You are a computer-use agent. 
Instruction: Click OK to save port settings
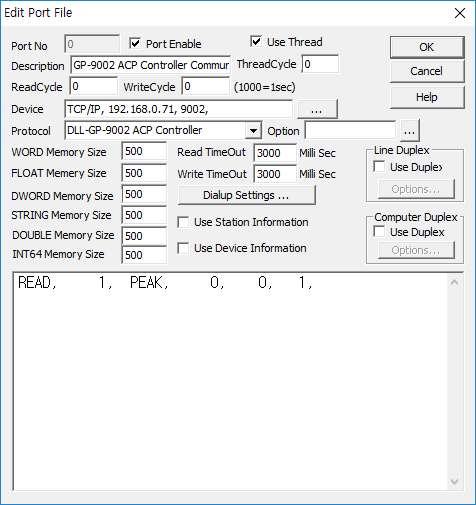point(427,47)
